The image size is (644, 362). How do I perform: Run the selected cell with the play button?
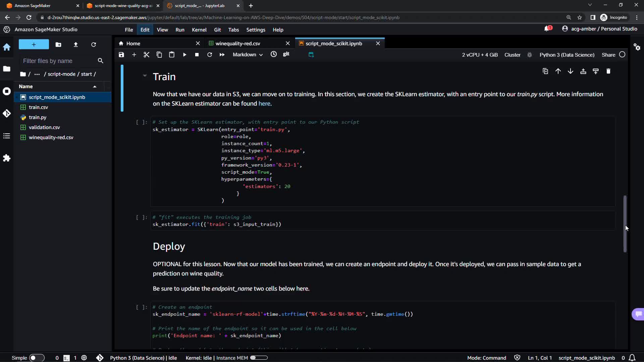[184, 55]
